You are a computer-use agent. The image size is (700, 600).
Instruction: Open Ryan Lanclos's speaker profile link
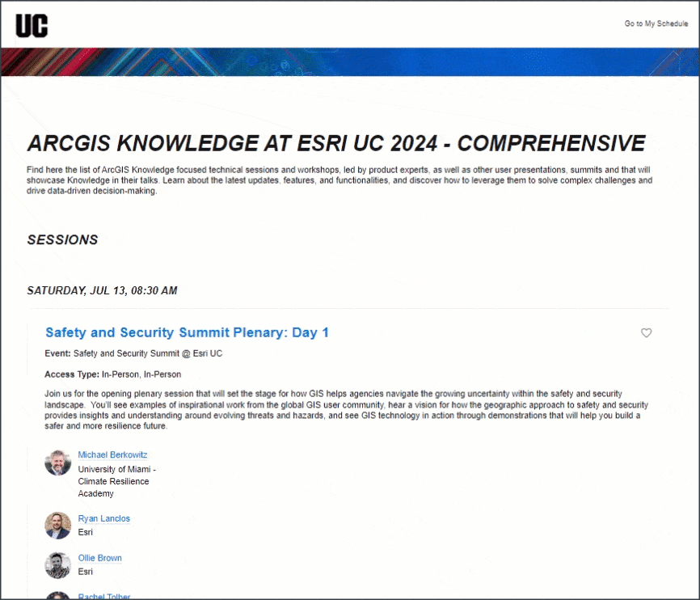[104, 518]
